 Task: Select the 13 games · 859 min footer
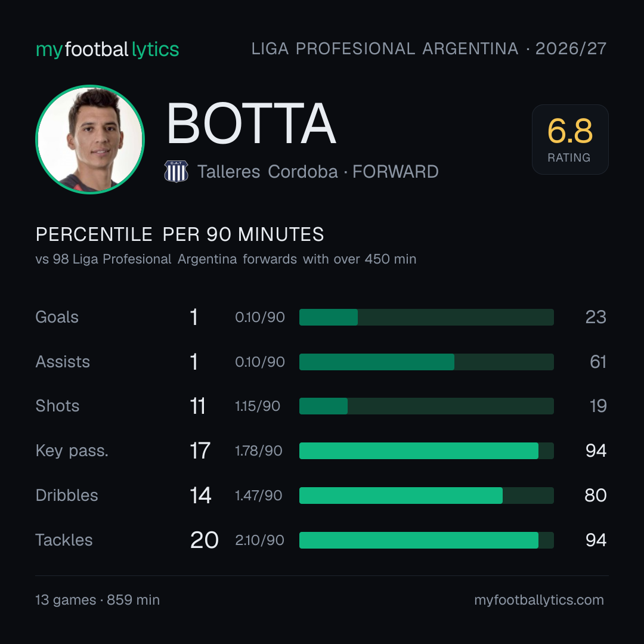point(98,600)
